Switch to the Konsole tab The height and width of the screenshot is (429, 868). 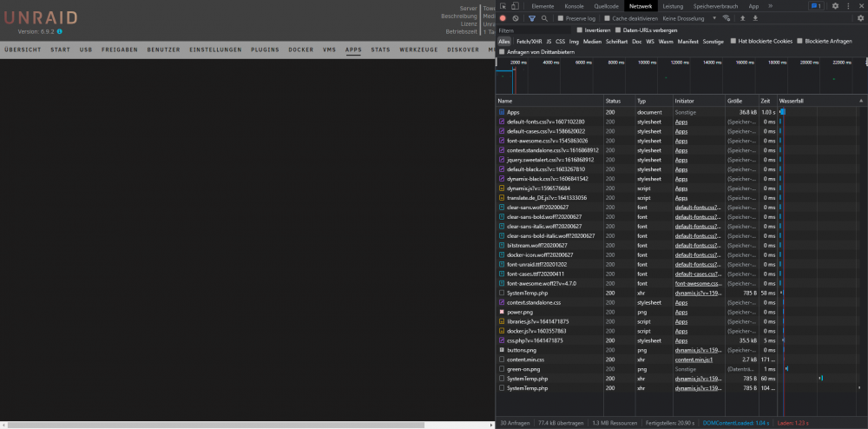pyautogui.click(x=574, y=6)
